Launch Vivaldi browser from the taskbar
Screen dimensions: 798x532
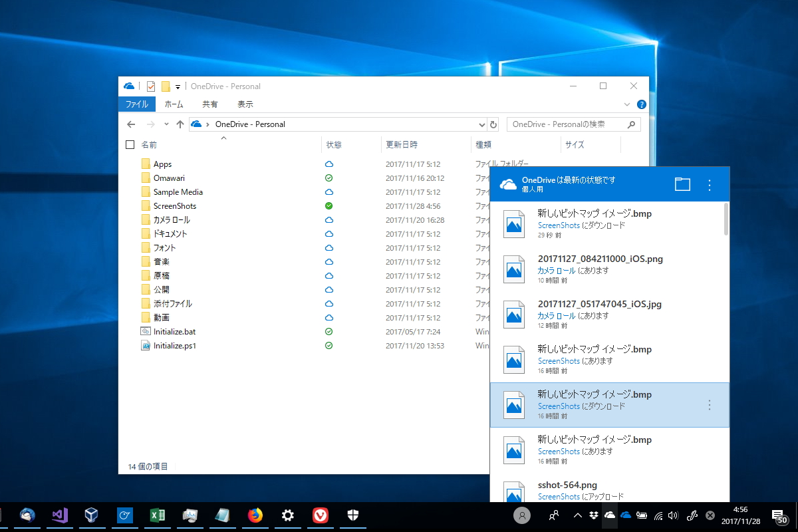[321, 515]
